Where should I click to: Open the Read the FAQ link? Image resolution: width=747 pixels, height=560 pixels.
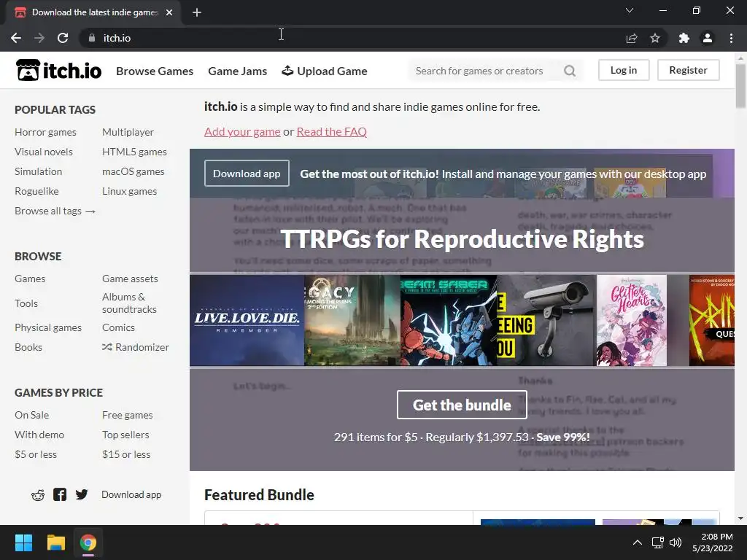point(332,131)
